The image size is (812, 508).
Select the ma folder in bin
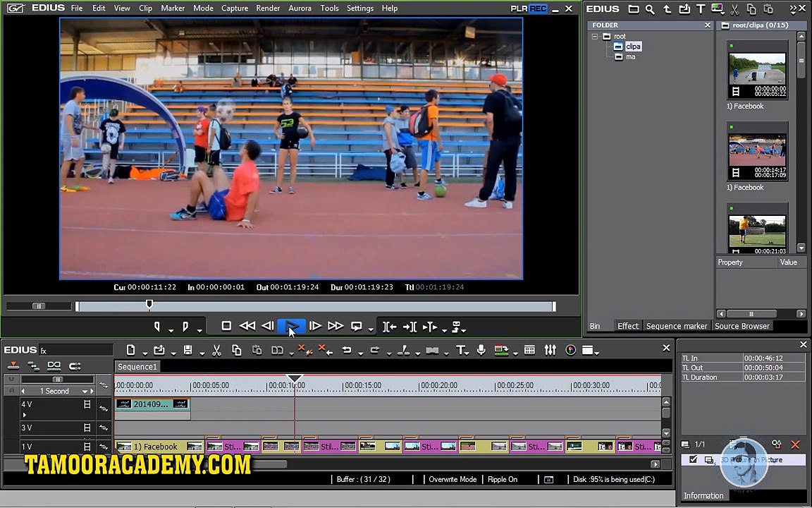point(630,56)
